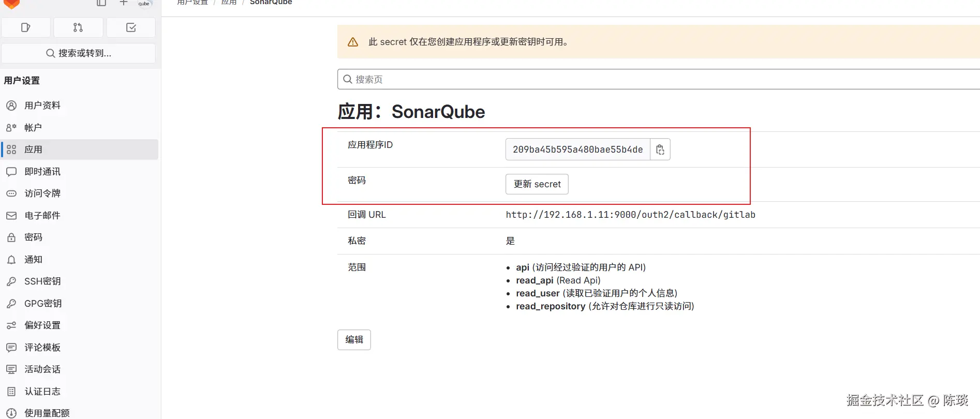Open the merge requests shortcut button
The height and width of the screenshot is (419, 980).
pos(78,27)
